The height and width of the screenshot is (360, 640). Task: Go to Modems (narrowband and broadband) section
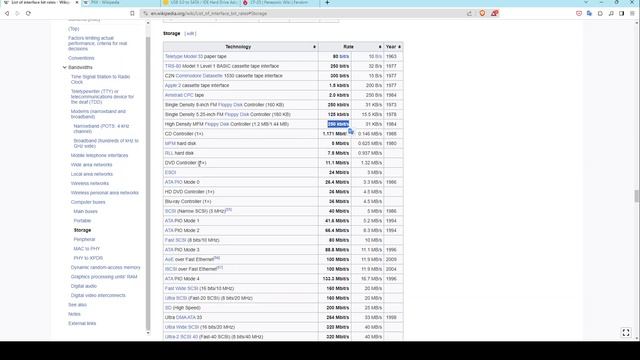98,114
